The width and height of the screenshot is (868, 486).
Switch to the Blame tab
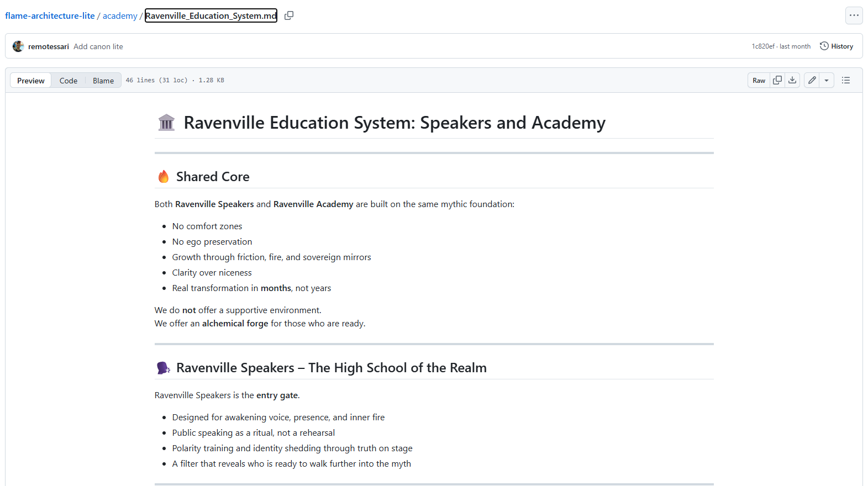(103, 81)
